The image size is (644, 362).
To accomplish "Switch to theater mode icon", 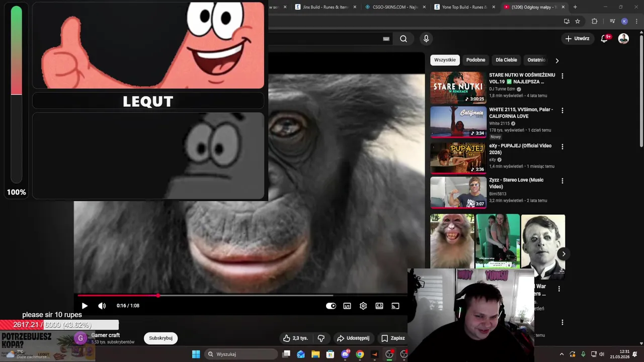I will pos(379,306).
